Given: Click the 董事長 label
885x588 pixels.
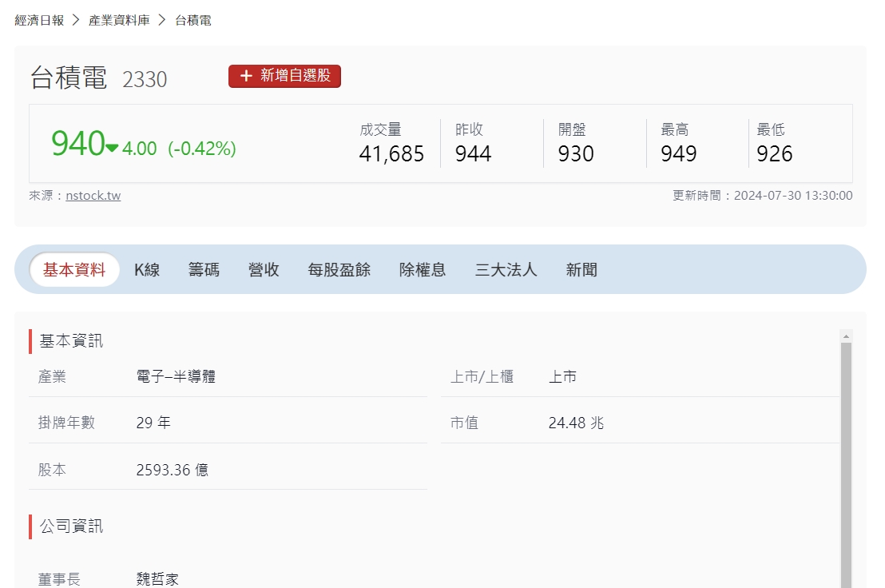Looking at the screenshot, I should pyautogui.click(x=59, y=579).
